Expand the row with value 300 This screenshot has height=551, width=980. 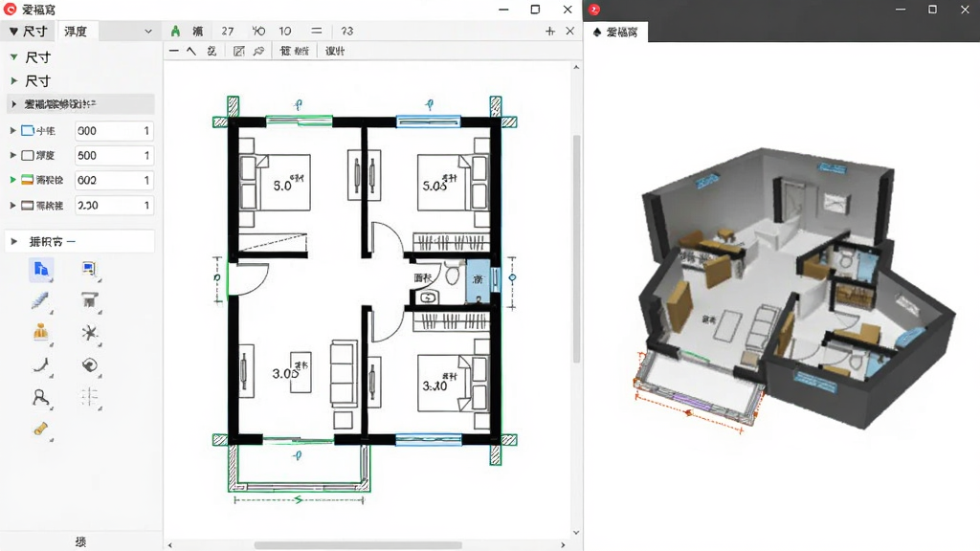[12, 130]
